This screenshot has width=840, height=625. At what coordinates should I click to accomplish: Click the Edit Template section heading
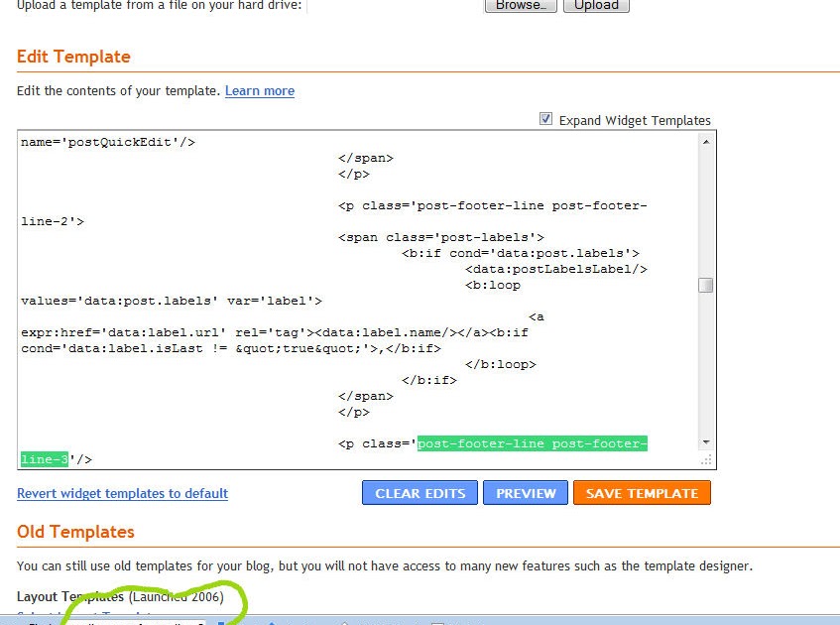pyautogui.click(x=73, y=57)
